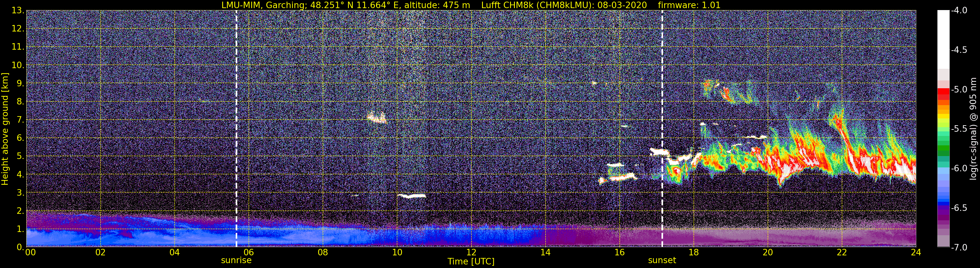
Task: Click the white section of the colorbar
Action: click(x=943, y=39)
